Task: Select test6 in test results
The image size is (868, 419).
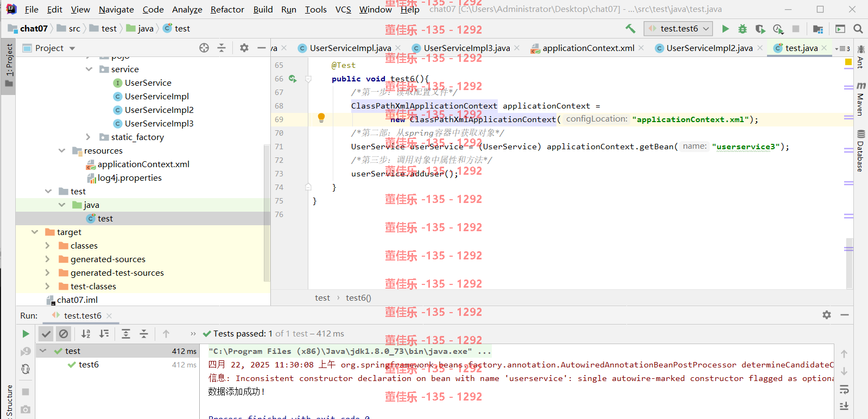Action: (88, 364)
